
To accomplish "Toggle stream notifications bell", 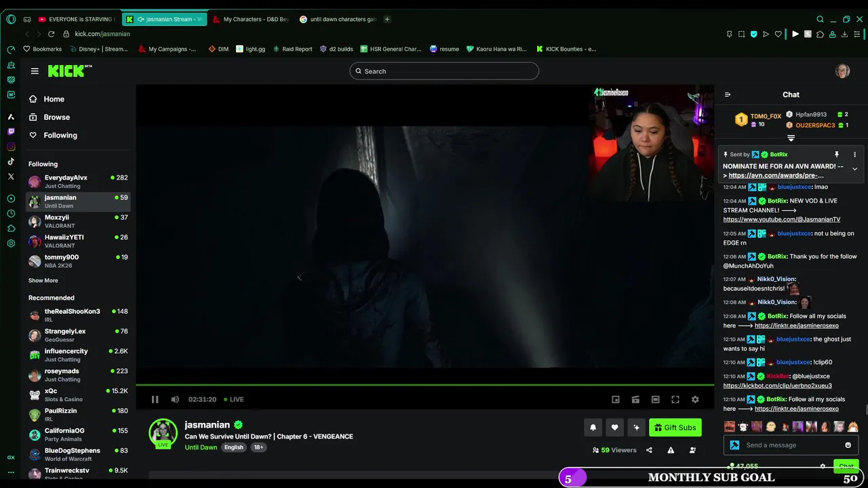I will pyautogui.click(x=593, y=427).
